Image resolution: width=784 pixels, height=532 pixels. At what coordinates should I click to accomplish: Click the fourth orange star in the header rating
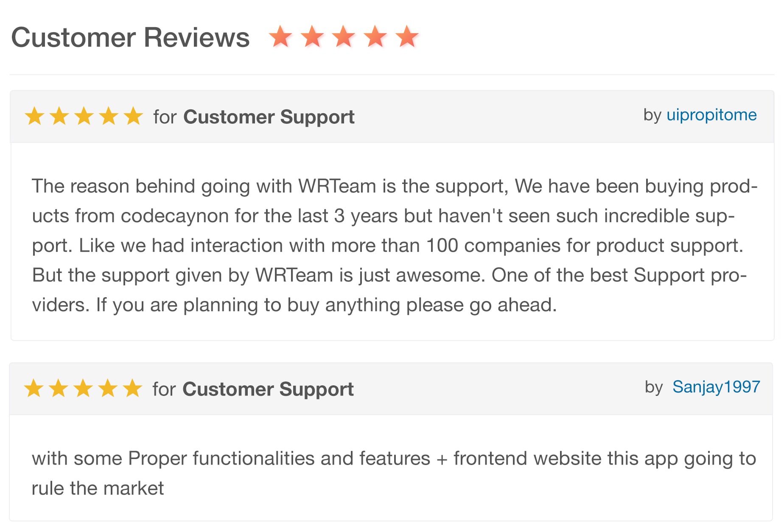pyautogui.click(x=376, y=36)
